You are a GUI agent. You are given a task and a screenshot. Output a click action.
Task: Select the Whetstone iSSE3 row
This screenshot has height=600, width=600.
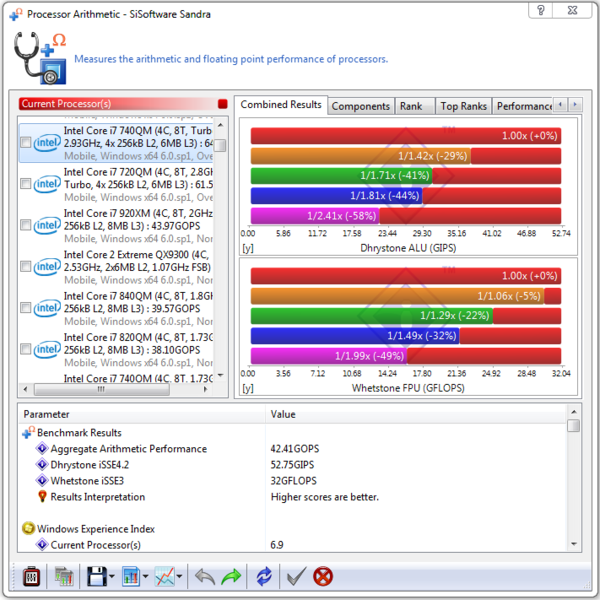click(x=293, y=481)
